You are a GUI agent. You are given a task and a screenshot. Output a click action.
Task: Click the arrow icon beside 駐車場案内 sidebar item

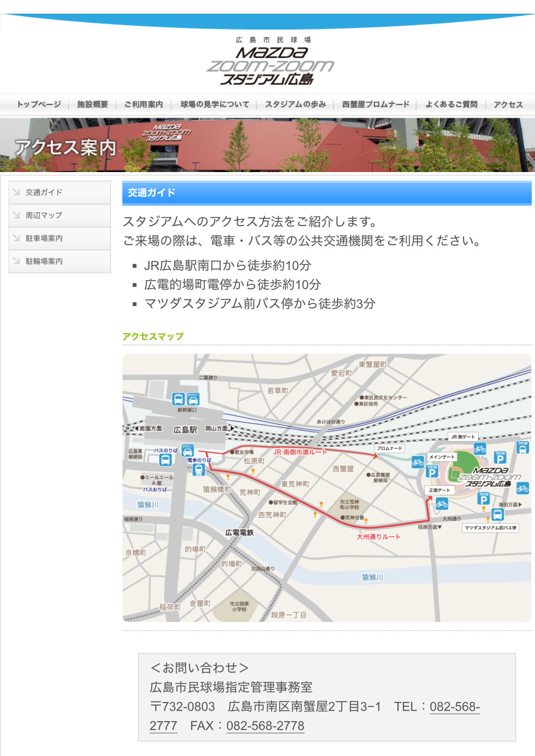pos(16,238)
